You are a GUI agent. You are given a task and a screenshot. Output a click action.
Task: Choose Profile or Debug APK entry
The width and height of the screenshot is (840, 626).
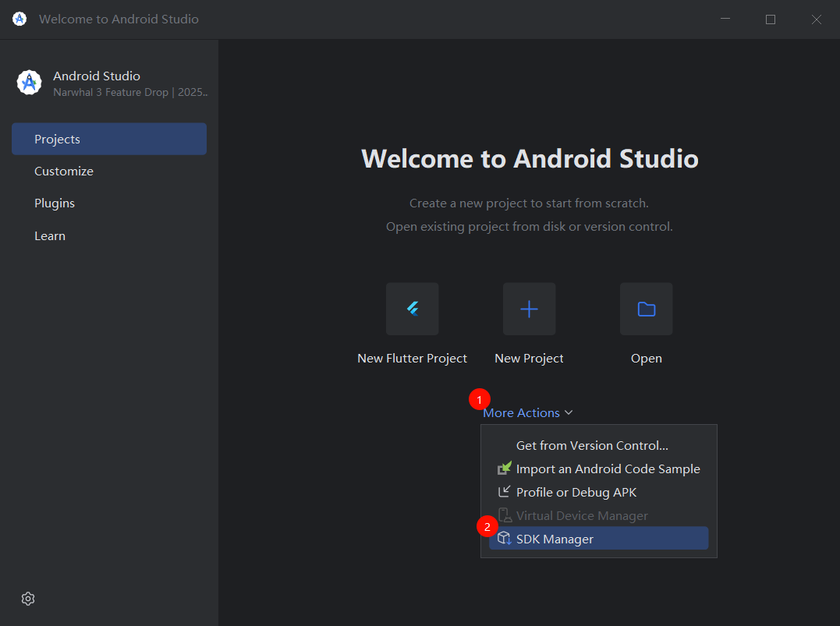598,492
